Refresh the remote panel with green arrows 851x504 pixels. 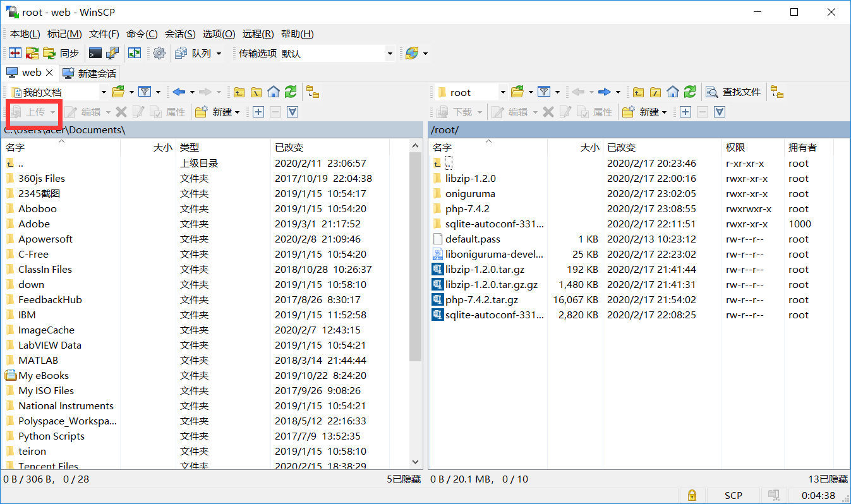click(x=690, y=92)
